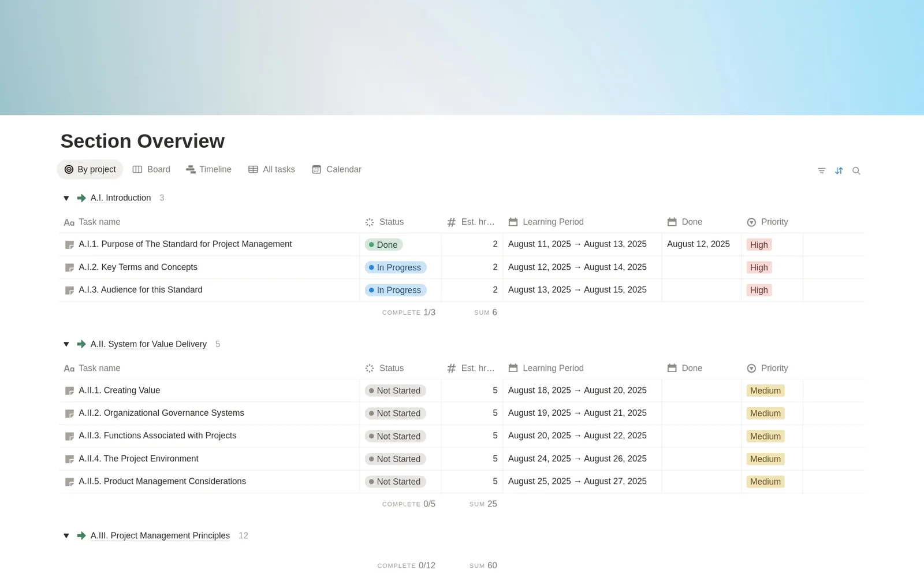Select the By project view tab

(x=90, y=169)
